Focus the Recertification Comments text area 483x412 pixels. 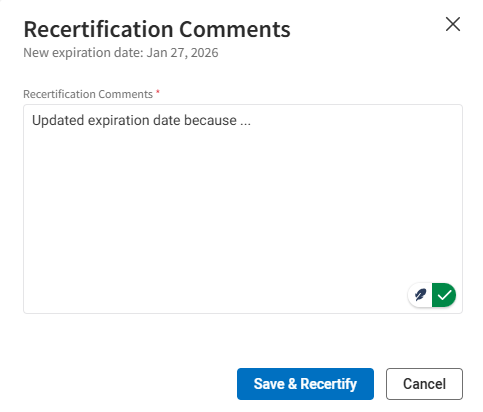coord(243,209)
